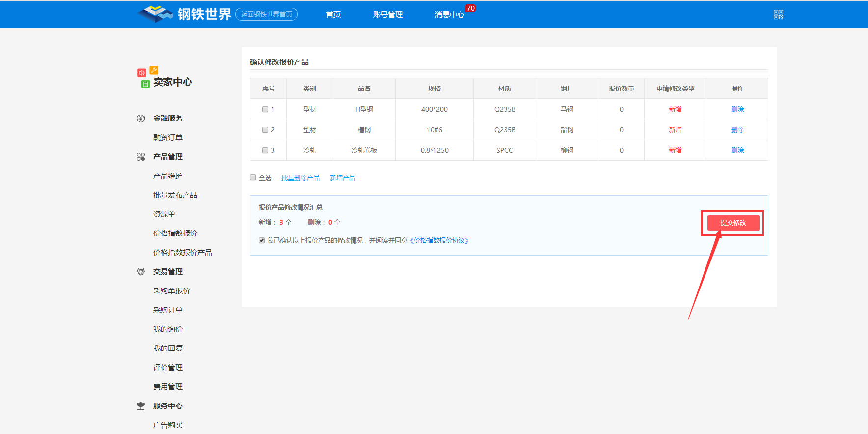Click 返回钢铁世界首页 button
Viewport: 868px width, 434px height.
pyautogui.click(x=267, y=14)
